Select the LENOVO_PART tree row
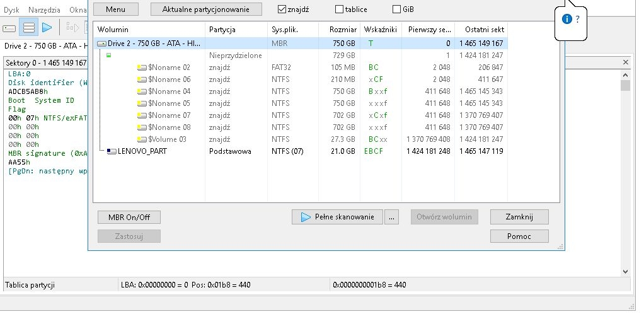 pyautogui.click(x=300, y=151)
